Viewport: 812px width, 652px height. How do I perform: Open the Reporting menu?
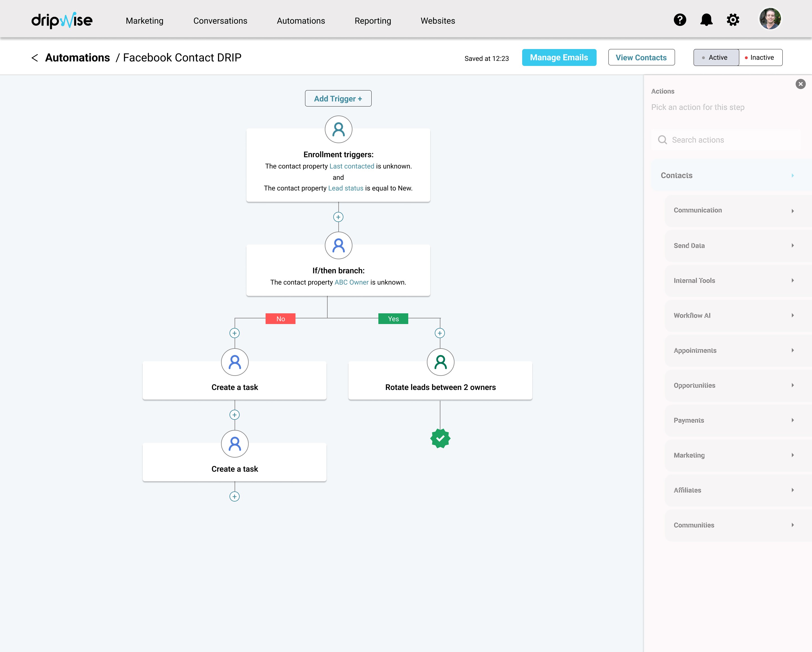point(372,21)
